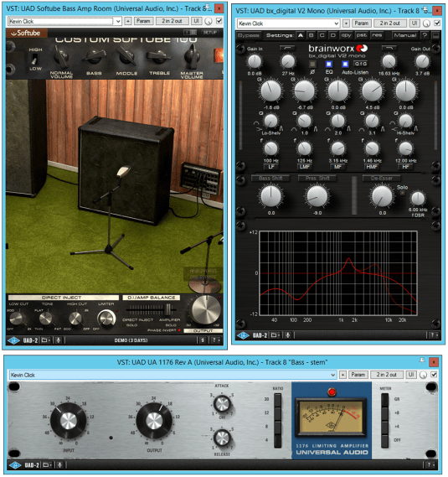Toggle De-Esser Solo button
Viewport: 448px width, 477px height.
coord(402,193)
